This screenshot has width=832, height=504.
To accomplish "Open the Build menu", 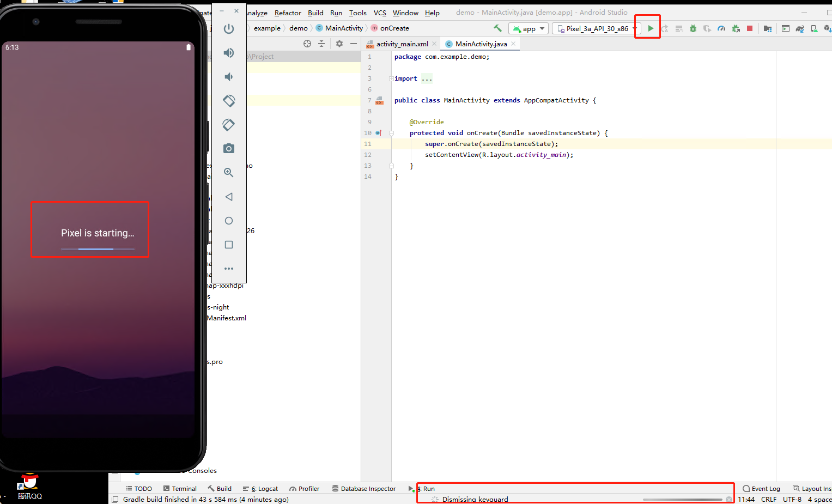I will click(315, 13).
